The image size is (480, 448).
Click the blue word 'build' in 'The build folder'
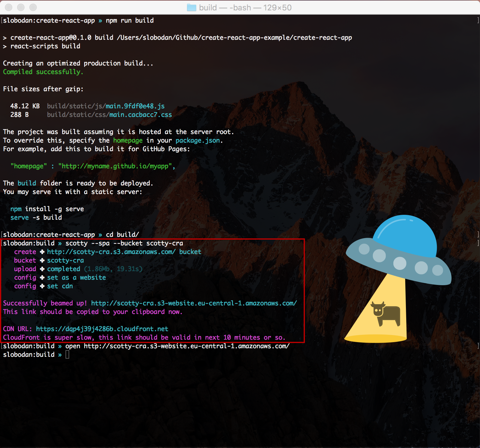pos(27,183)
